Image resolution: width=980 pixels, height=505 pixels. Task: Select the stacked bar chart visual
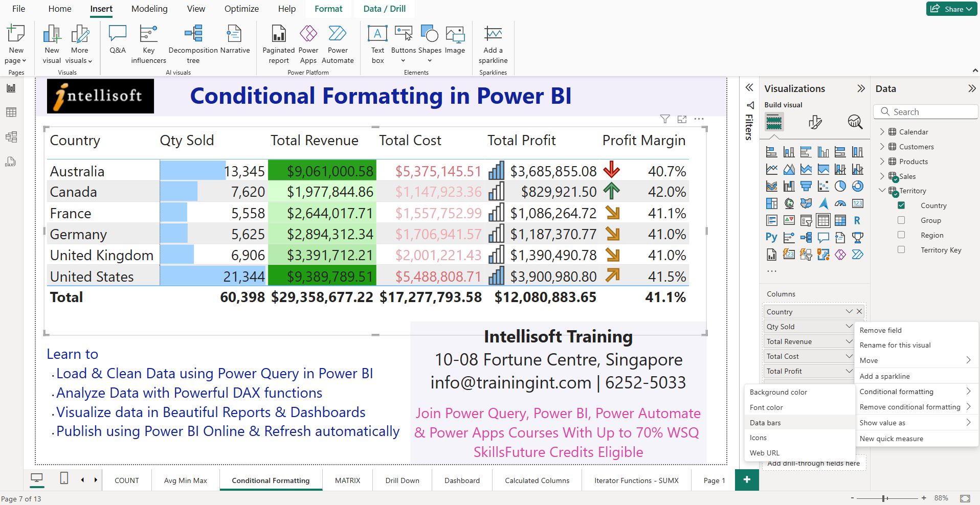tap(772, 152)
